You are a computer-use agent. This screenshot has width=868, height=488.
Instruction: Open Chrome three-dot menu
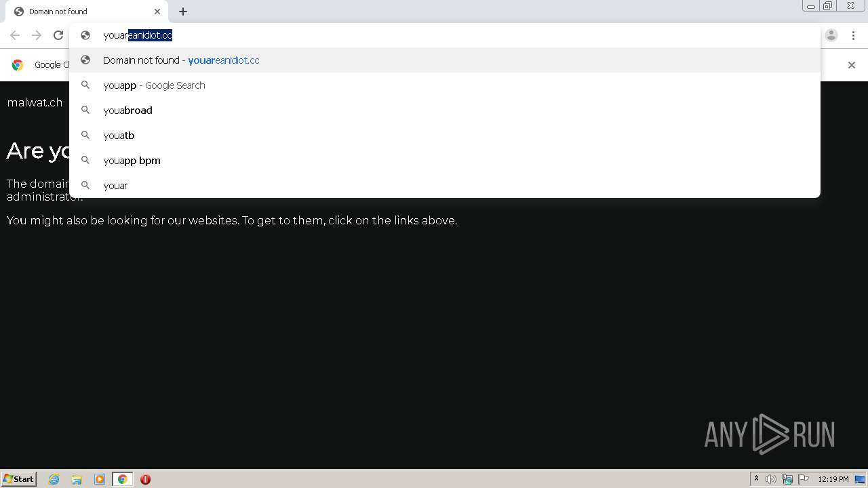click(853, 35)
